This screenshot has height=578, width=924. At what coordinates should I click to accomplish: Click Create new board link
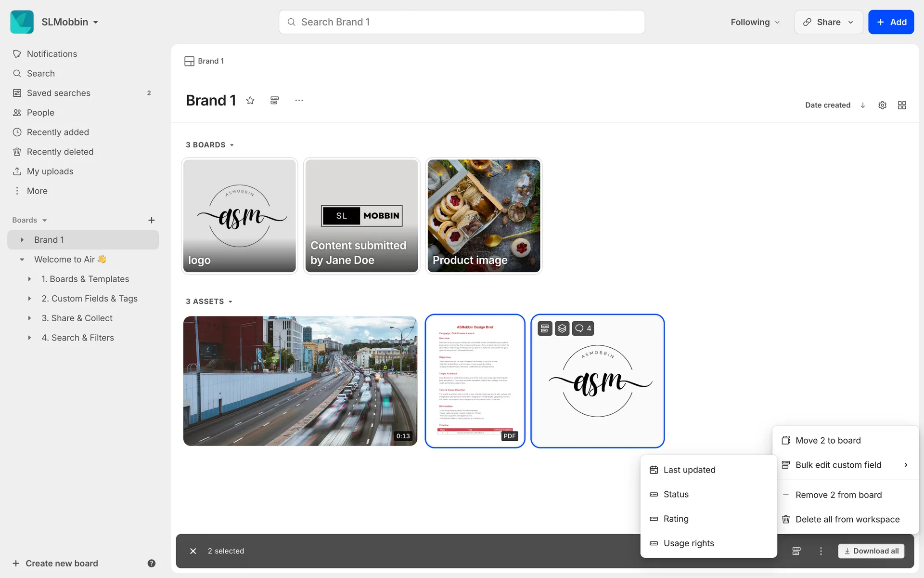tap(61, 563)
